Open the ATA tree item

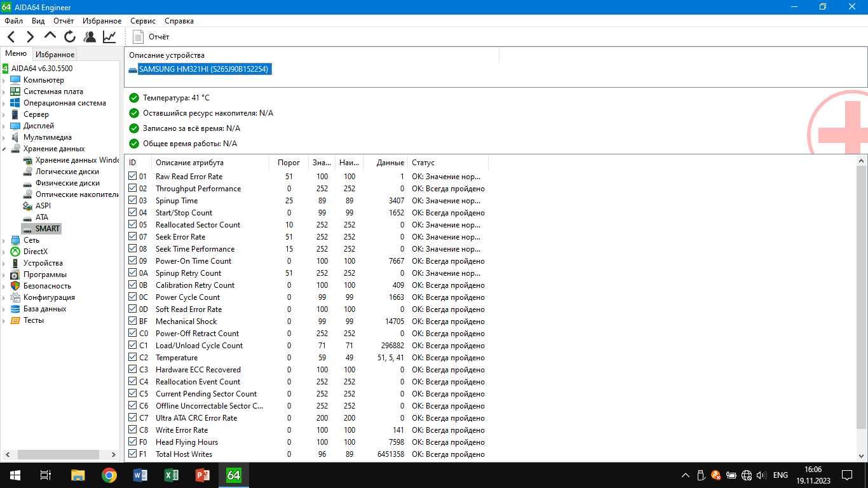tap(42, 217)
